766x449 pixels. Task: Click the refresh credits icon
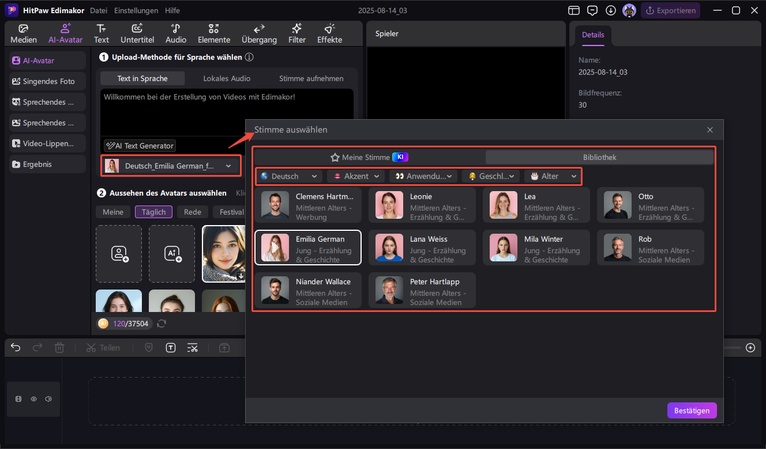(x=162, y=323)
